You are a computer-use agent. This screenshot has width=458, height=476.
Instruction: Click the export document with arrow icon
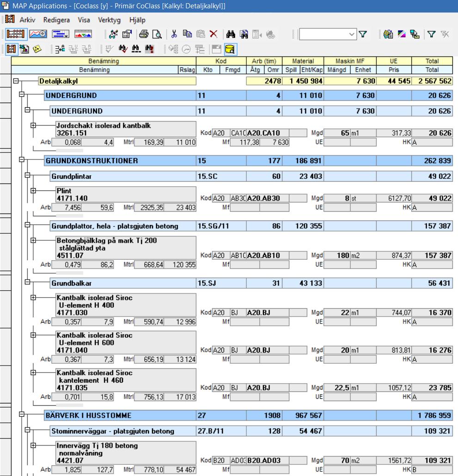[24, 49]
